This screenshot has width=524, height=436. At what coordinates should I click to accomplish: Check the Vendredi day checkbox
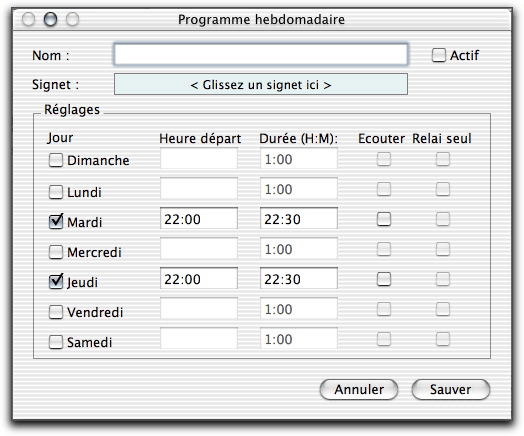56,312
